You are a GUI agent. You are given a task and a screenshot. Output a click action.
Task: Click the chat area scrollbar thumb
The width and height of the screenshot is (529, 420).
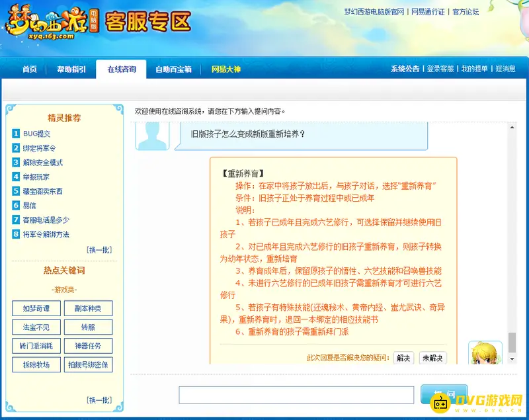coord(512,342)
